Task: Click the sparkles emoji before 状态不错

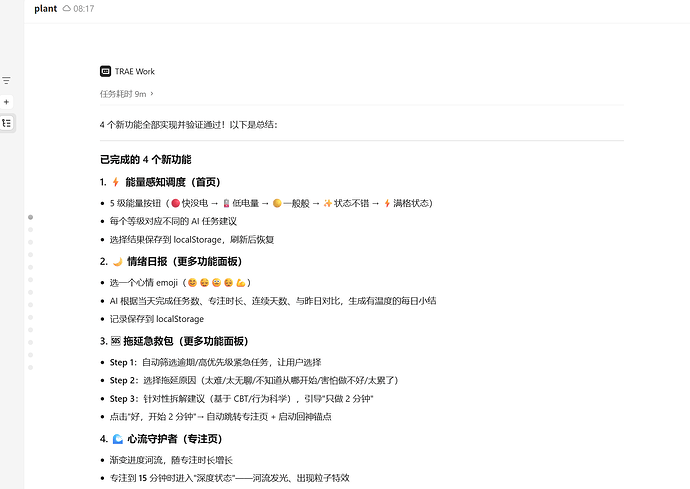Action: pyautogui.click(x=327, y=203)
